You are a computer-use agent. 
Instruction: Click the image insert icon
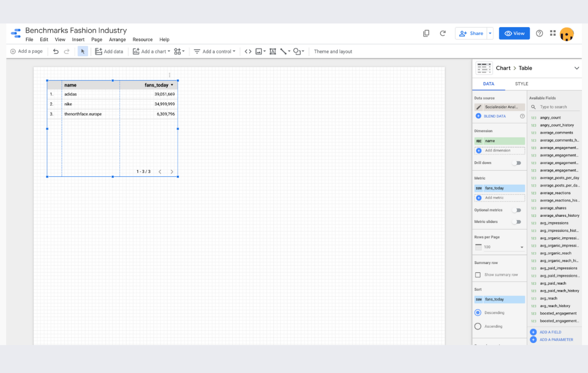[x=259, y=51]
